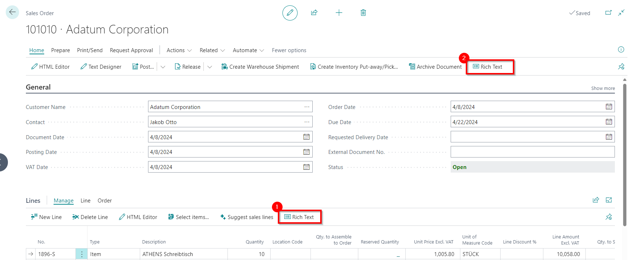Open HTML Editor in header toolbar
Viewport: 644px width, 260px height.
click(50, 67)
